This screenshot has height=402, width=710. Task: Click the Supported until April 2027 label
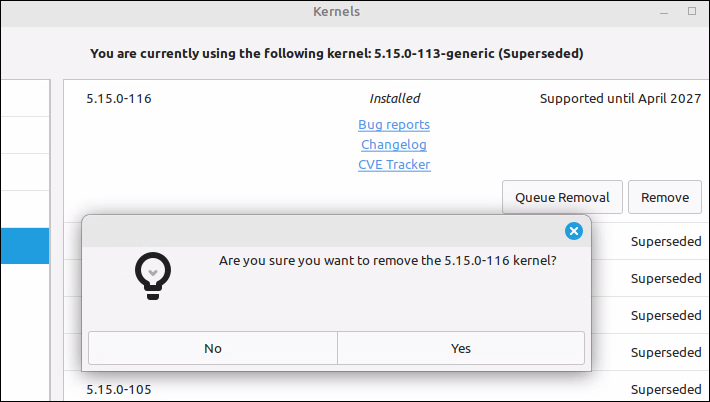tap(620, 99)
